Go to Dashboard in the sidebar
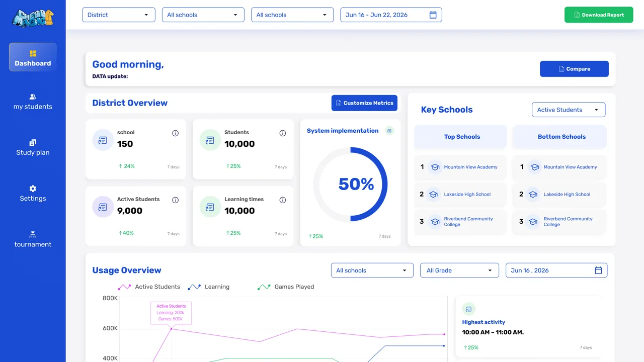This screenshot has height=362, width=644. [x=33, y=57]
